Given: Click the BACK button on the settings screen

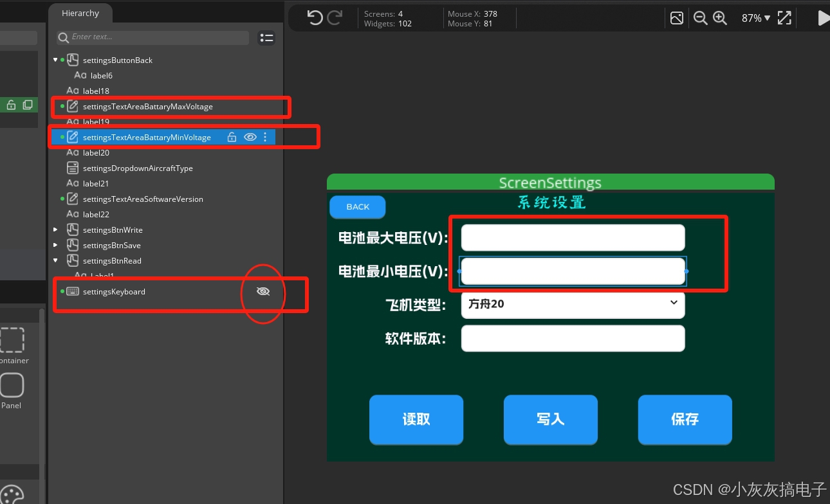Looking at the screenshot, I should (x=357, y=206).
